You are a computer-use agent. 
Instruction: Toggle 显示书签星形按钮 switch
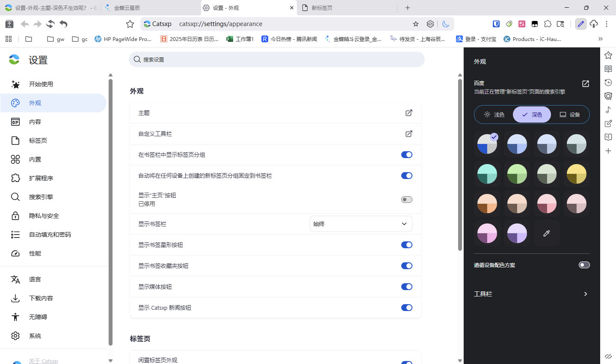pyautogui.click(x=407, y=245)
